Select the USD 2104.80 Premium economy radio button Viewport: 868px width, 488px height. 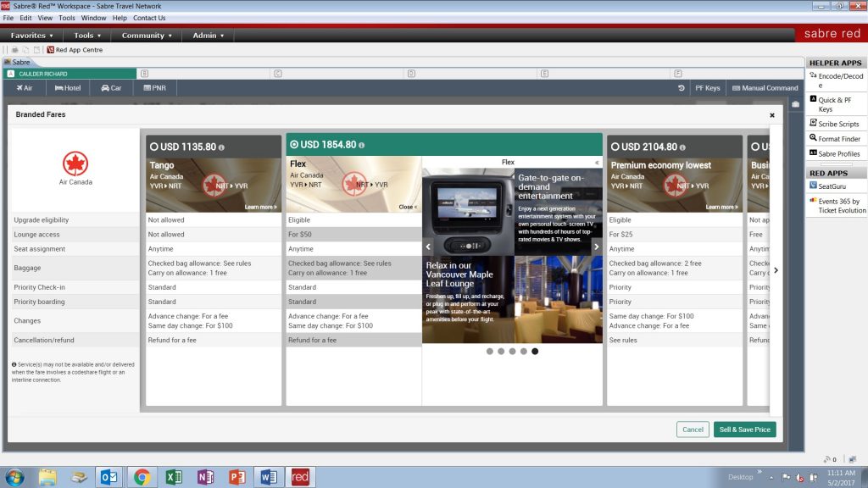[615, 147]
